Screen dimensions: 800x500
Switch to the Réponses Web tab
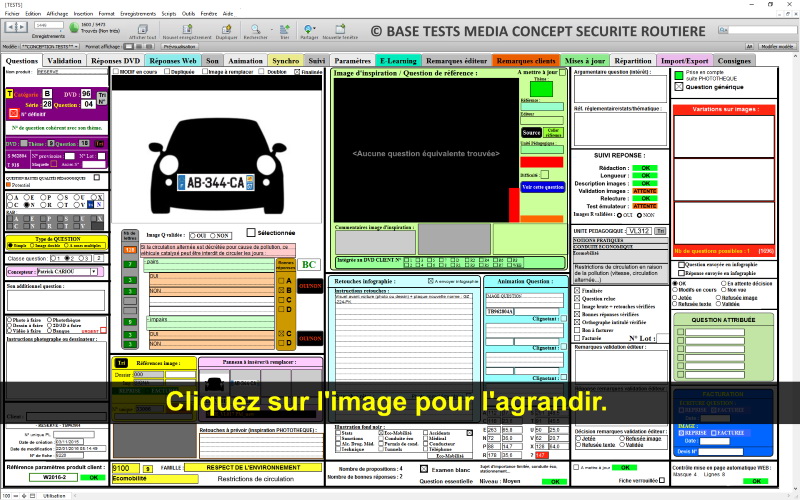pyautogui.click(x=173, y=61)
